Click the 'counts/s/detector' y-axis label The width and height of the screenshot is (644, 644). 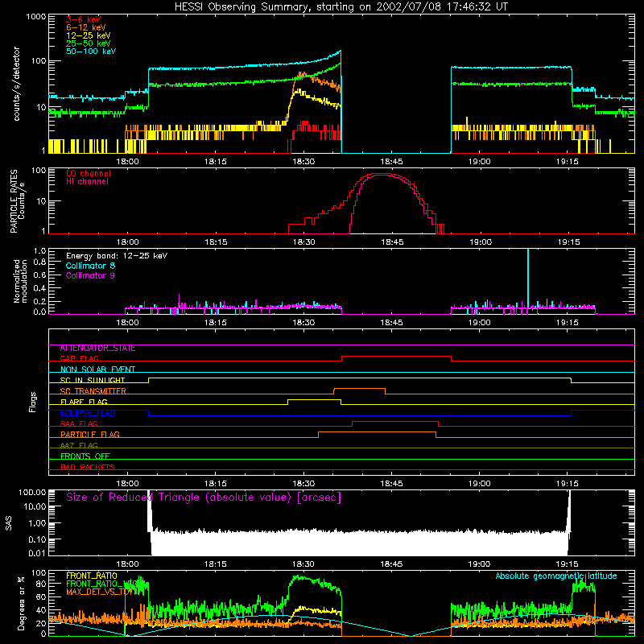16,84
